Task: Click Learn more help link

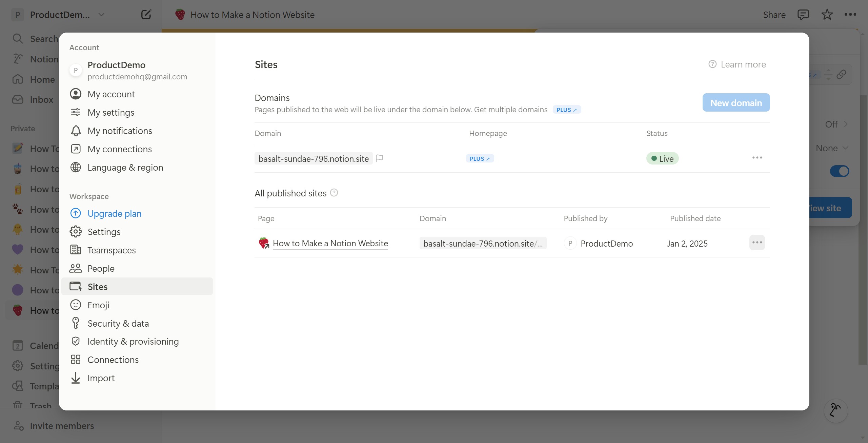Action: (x=737, y=64)
